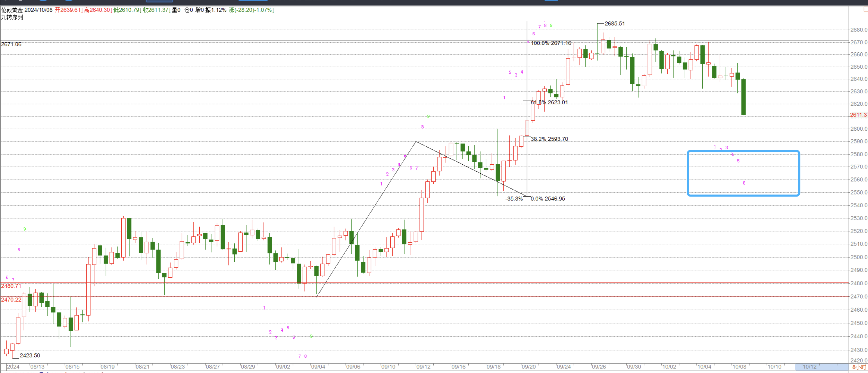Click the 2423.50 low price label
The image size is (868, 373).
[30, 355]
